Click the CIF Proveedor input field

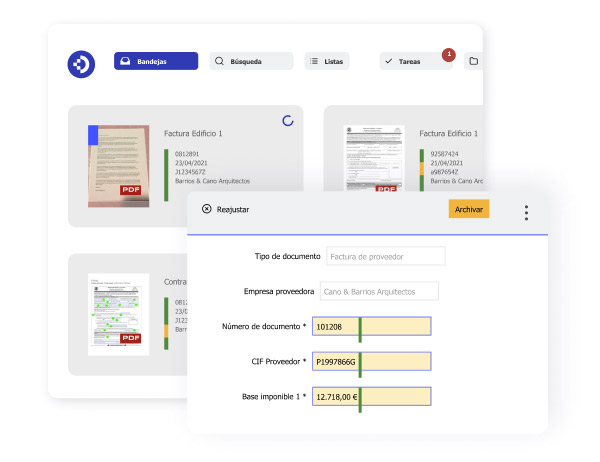coord(371,361)
